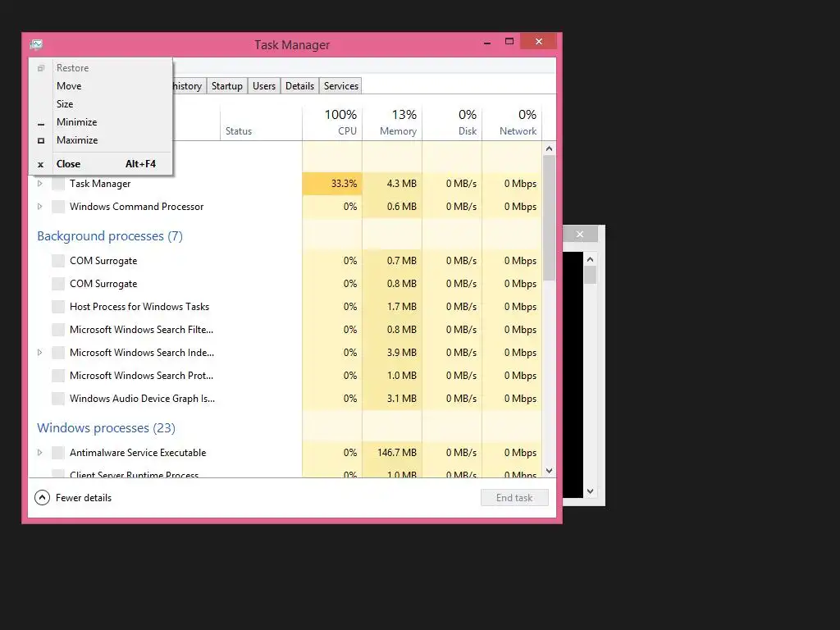Click the Host Process for Windows Tasks icon
840x630 pixels.
[58, 307]
